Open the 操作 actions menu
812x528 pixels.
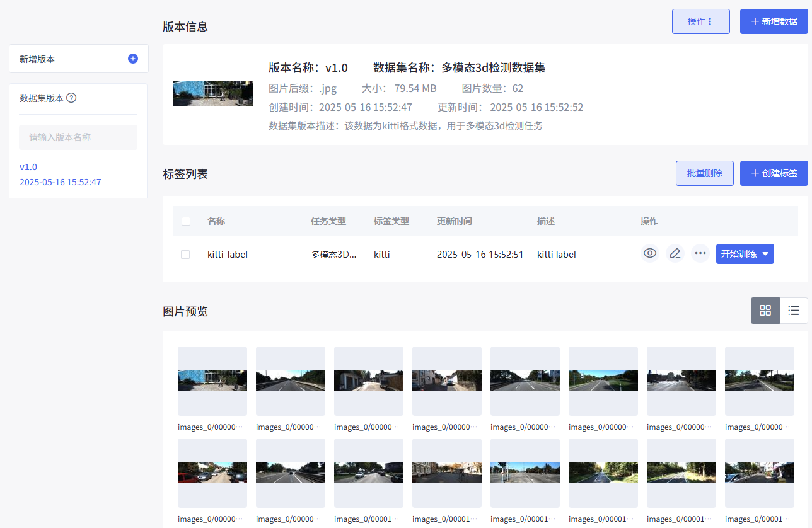click(x=701, y=21)
